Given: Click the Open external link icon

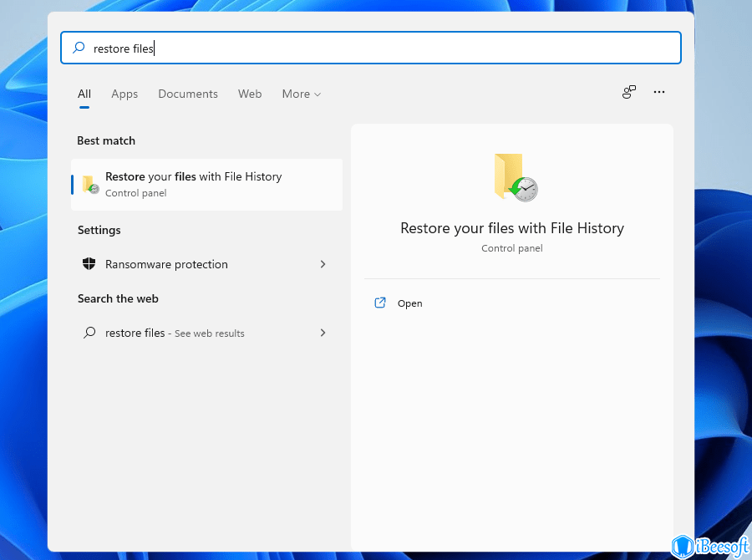Looking at the screenshot, I should coord(380,303).
